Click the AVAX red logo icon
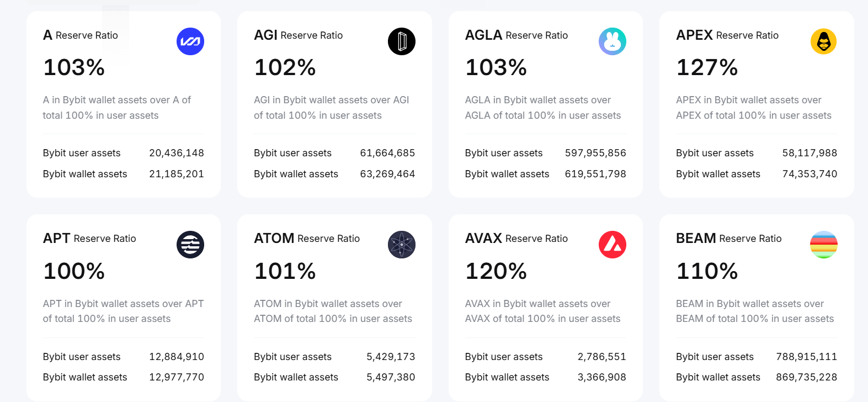The image size is (868, 402). [613, 245]
